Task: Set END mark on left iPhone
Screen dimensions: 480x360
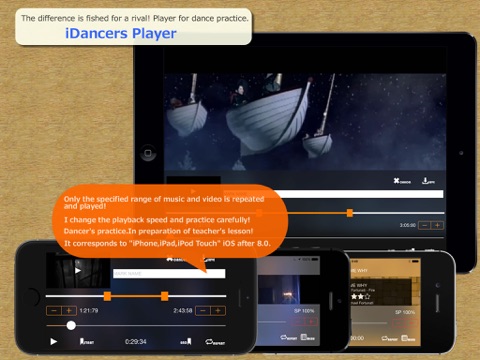Action: coord(186,341)
